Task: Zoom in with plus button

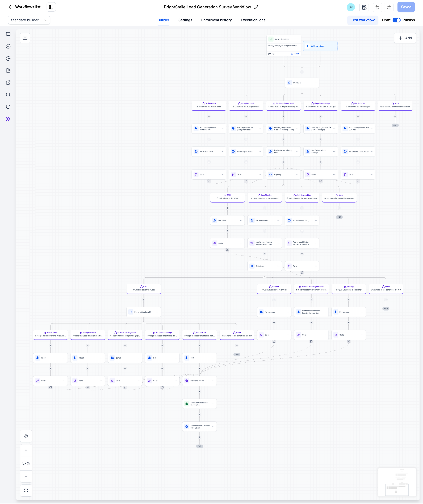Action: [26, 450]
